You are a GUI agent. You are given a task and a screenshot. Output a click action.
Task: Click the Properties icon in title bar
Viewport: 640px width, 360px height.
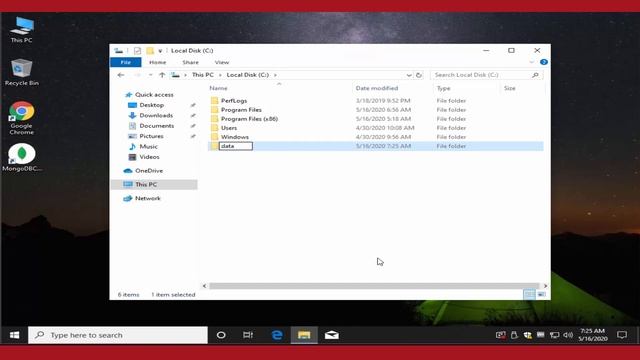point(137,51)
